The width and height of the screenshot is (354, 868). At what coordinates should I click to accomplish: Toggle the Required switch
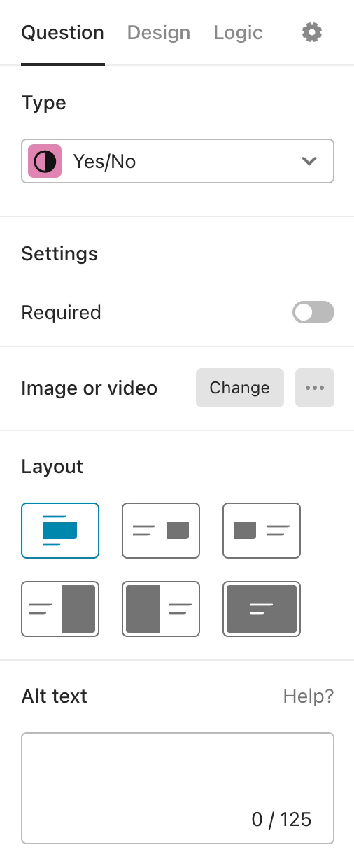pos(313,312)
